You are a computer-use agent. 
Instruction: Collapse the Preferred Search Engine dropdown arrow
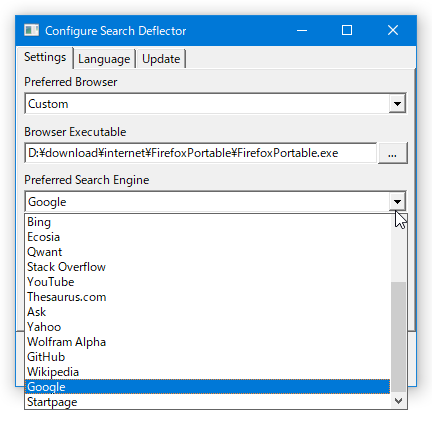click(x=397, y=201)
